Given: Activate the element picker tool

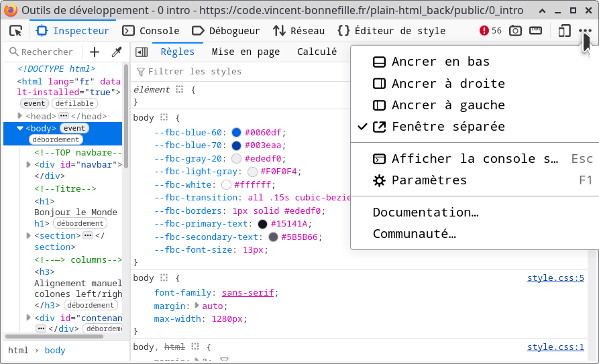Looking at the screenshot, I should point(16,31).
